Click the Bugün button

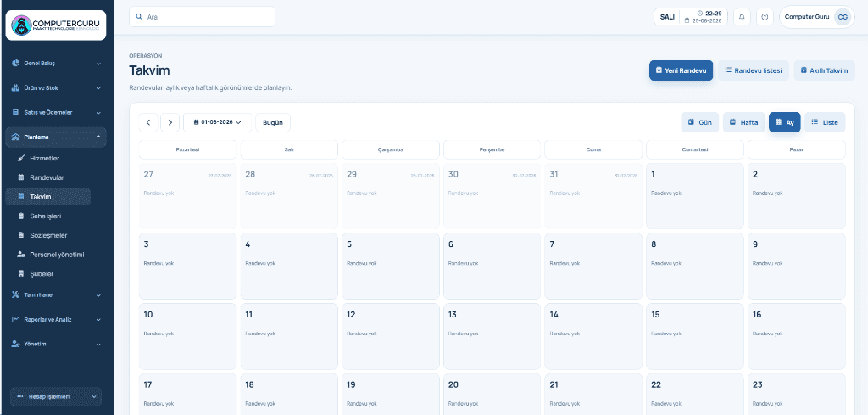pyautogui.click(x=272, y=122)
